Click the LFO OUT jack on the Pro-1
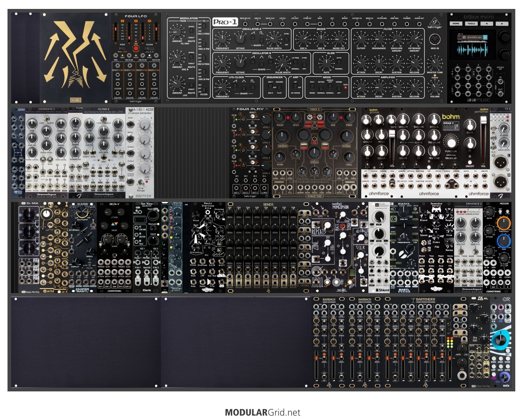526x420 pixels. click(295, 24)
